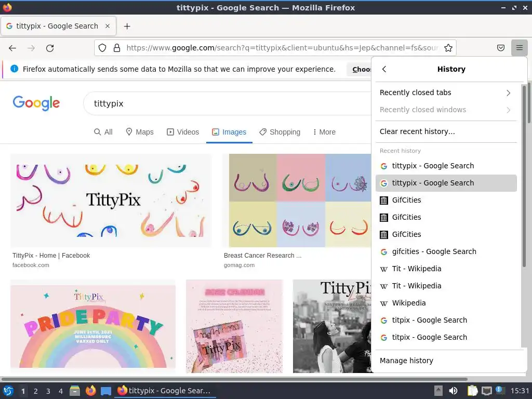This screenshot has width=532, height=399.
Task: Switch to the All search tab
Action: click(x=103, y=132)
